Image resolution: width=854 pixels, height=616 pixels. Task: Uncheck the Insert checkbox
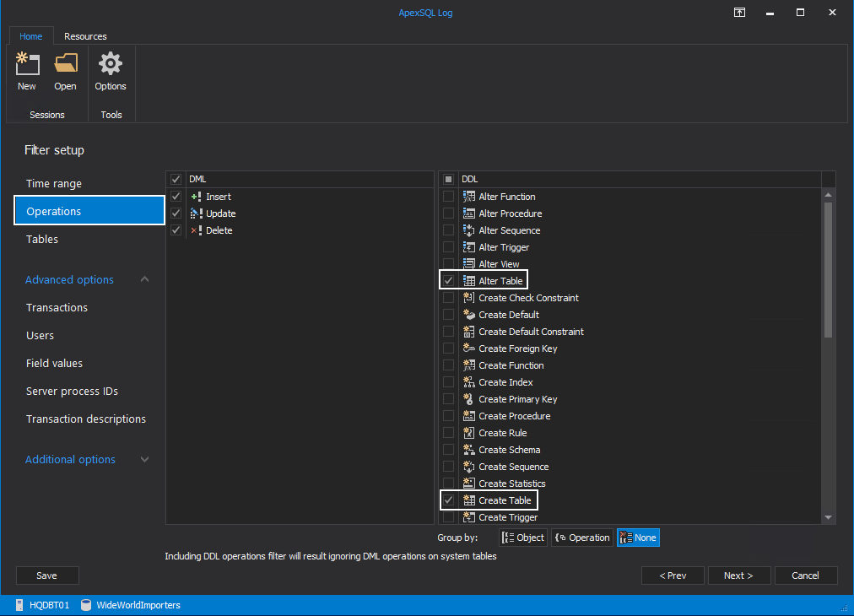coord(176,197)
